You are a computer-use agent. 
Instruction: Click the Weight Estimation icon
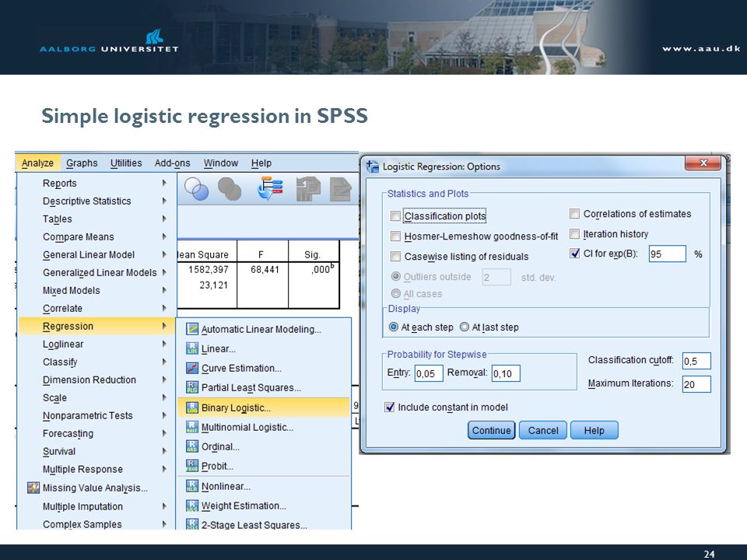tap(192, 506)
